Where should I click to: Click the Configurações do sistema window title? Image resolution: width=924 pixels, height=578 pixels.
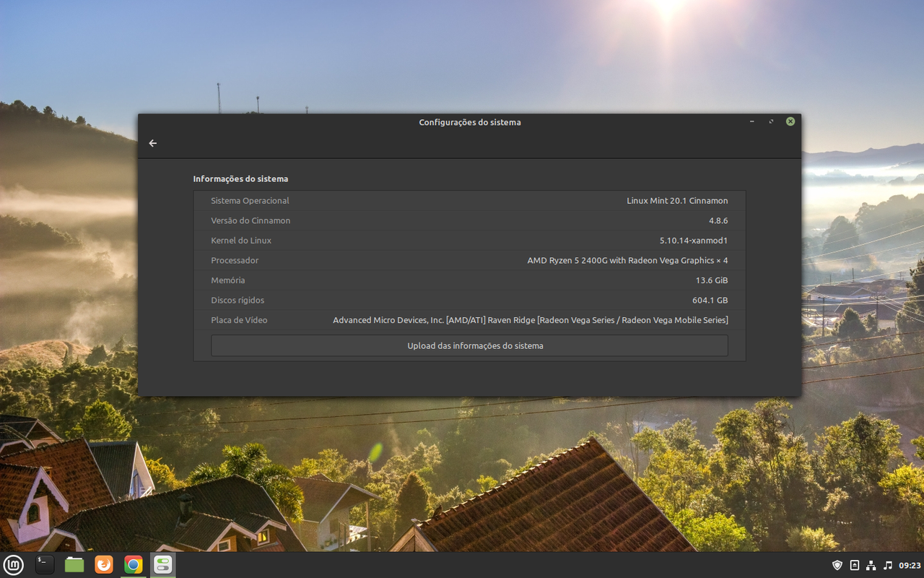tap(470, 122)
